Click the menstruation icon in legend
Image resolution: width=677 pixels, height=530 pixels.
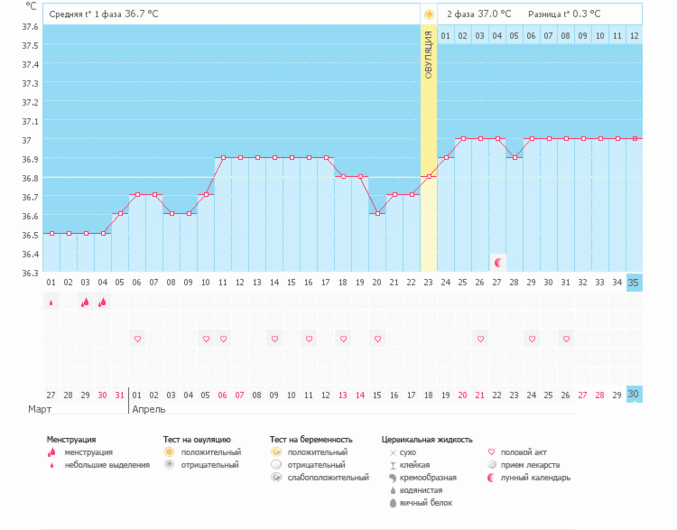tap(51, 452)
